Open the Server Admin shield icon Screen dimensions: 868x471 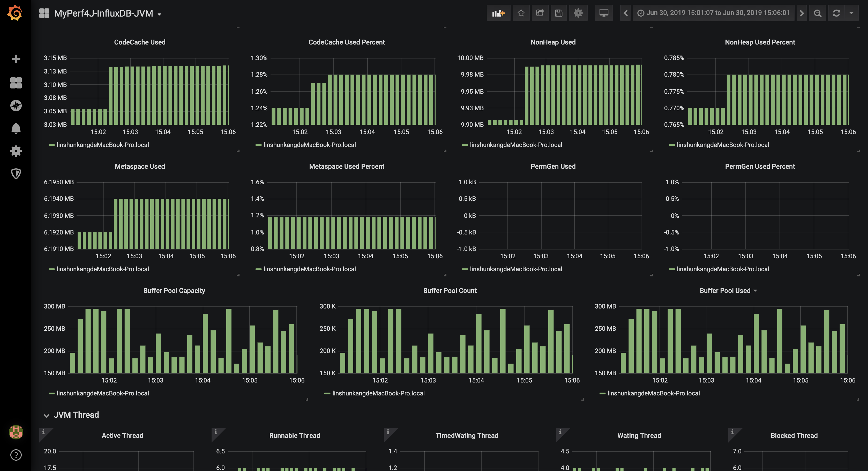click(x=16, y=174)
